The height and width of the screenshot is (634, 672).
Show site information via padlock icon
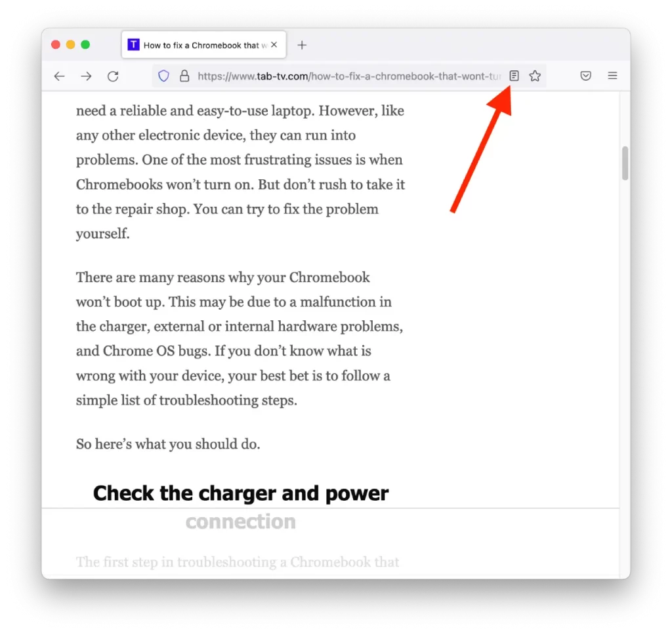tap(184, 76)
